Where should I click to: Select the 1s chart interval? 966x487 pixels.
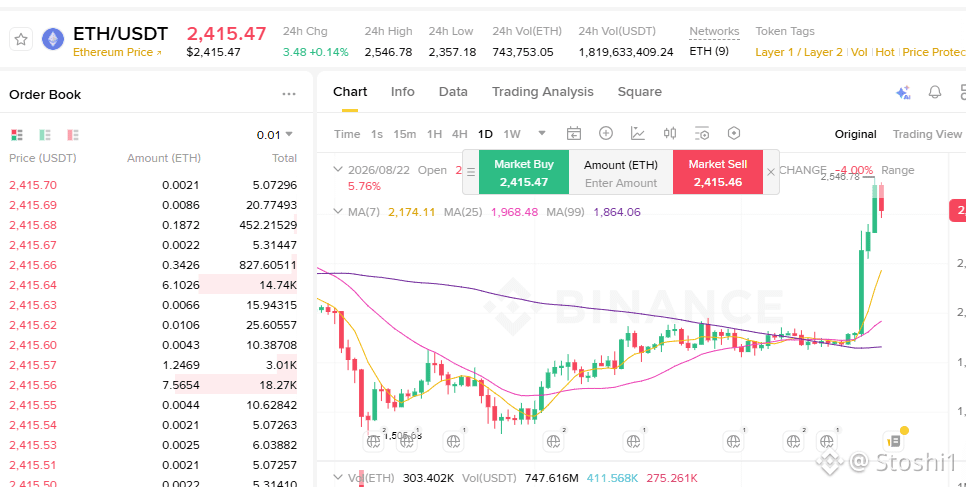tap(377, 134)
